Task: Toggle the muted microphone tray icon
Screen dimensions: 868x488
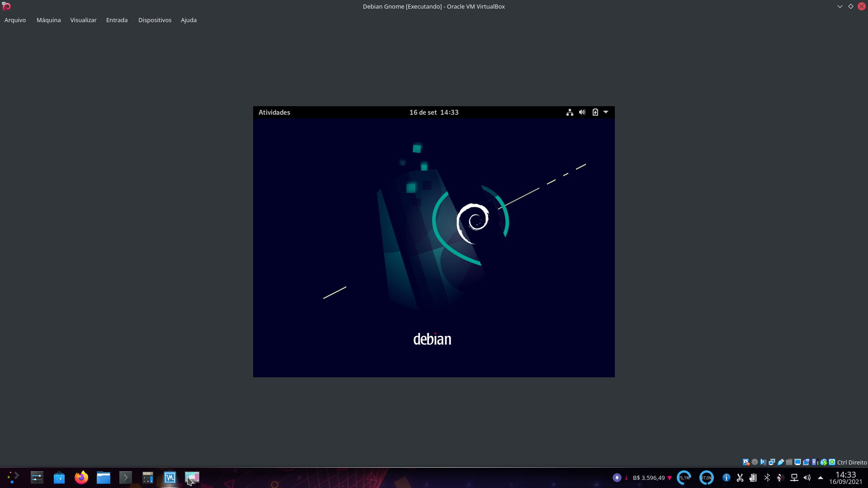Action: 780,478
